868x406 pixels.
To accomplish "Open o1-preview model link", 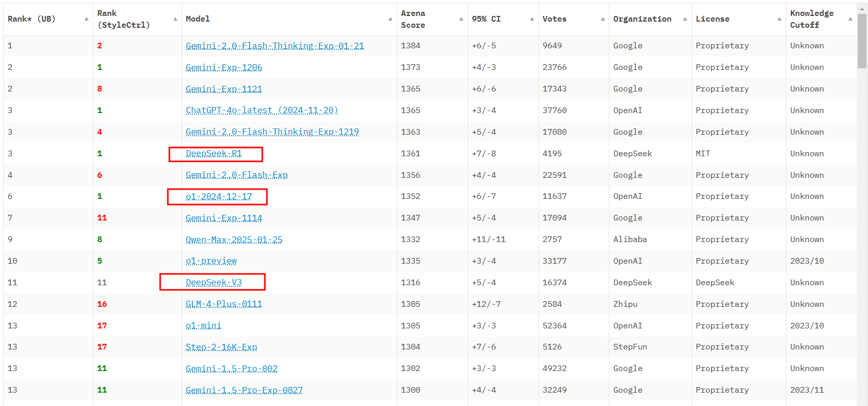I will coord(211,262).
